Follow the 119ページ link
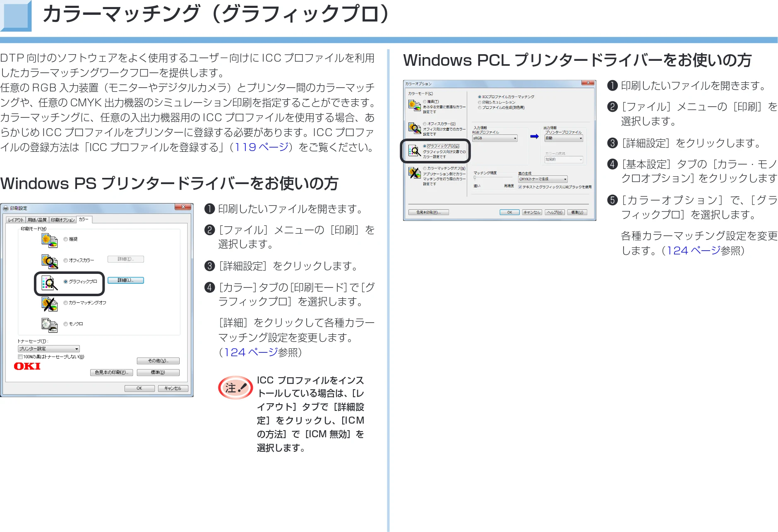This screenshot has width=778, height=532. [262, 147]
